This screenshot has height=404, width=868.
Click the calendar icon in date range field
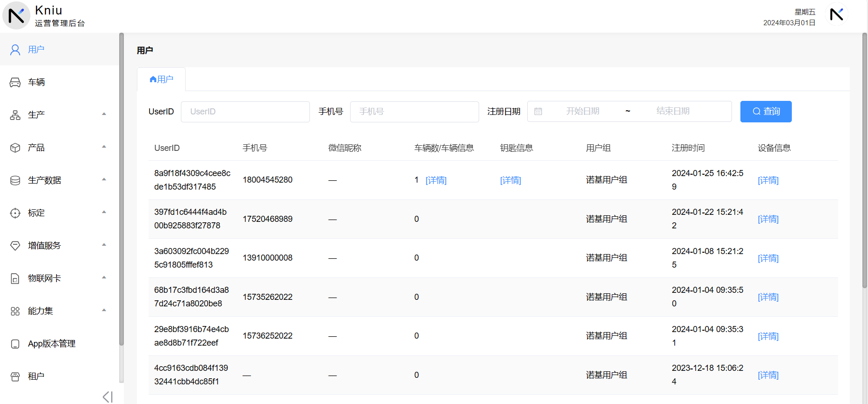tap(538, 112)
